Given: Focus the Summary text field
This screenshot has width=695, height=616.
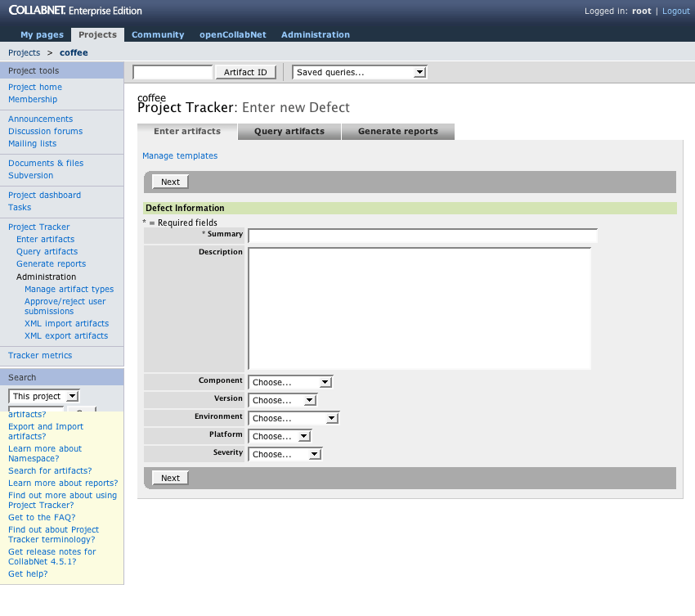Looking at the screenshot, I should tap(422, 236).
